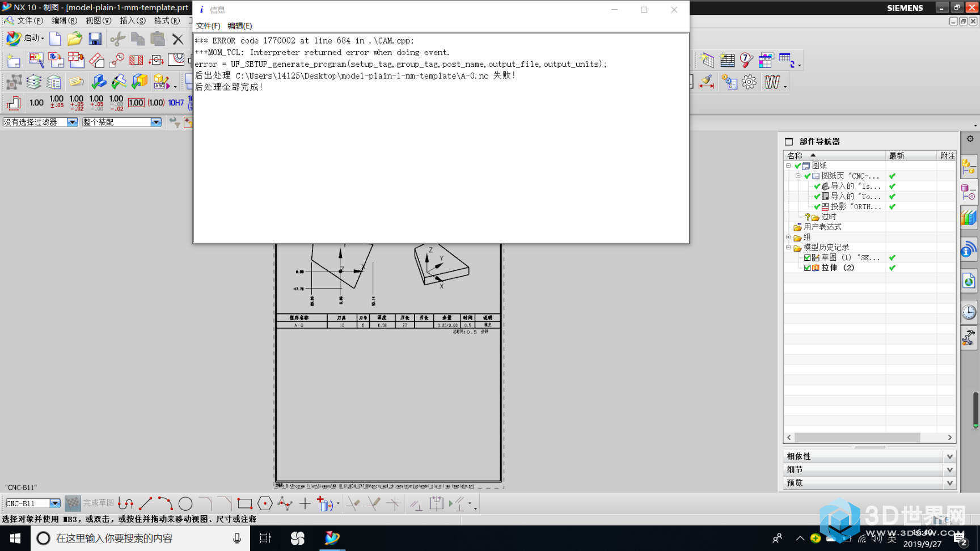This screenshot has height=551, width=980.
Task: Cut selection with the scissors icon
Action: (117, 39)
